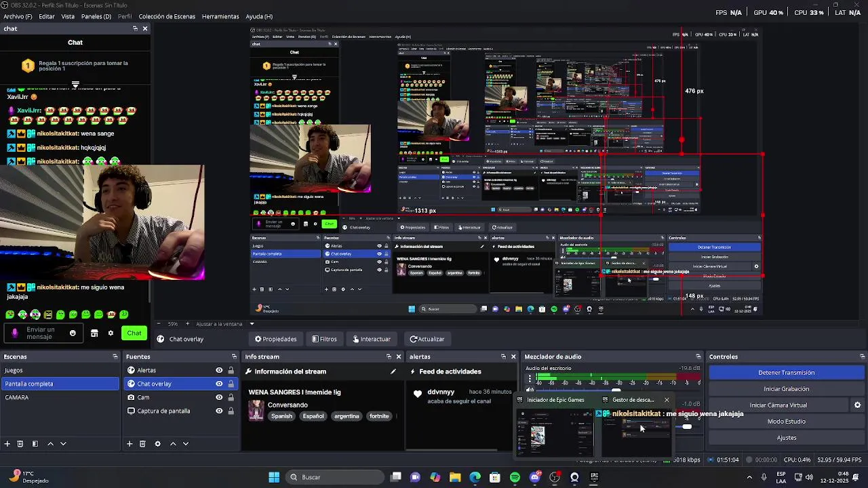Open virtual camera settings gear icon

click(857, 405)
